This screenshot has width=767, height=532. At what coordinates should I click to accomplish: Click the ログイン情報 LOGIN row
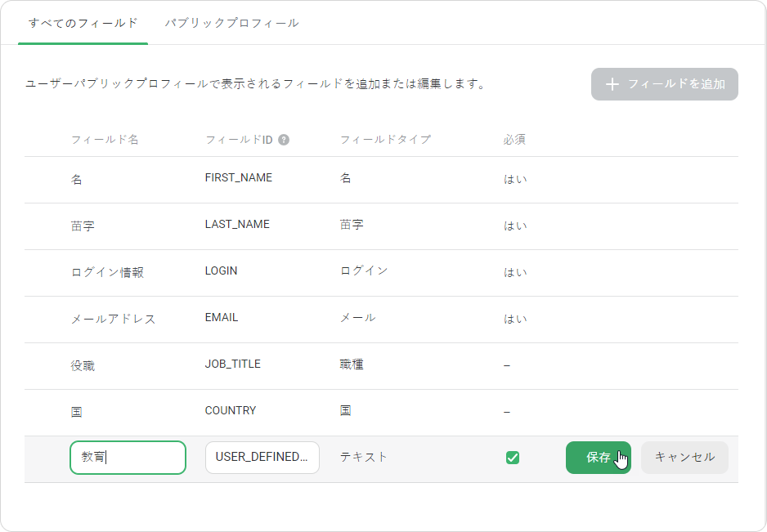[381, 273]
